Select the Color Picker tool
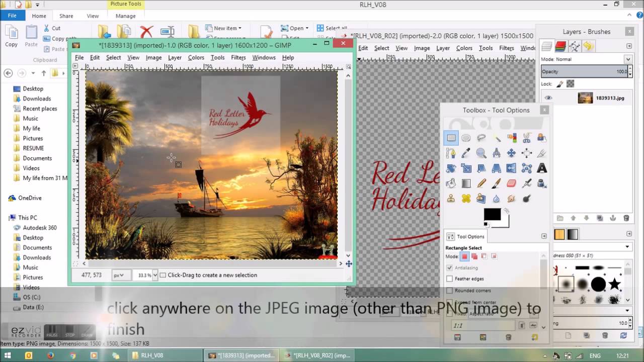 pos(466,153)
